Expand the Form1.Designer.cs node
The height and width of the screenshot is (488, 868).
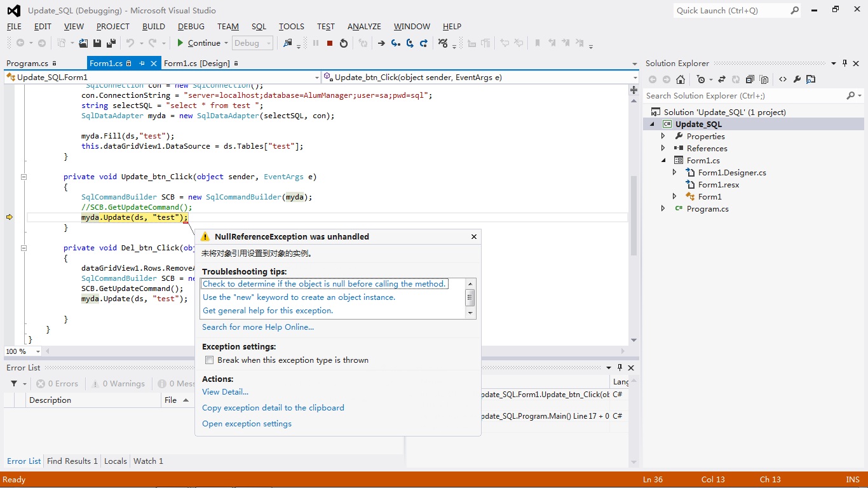pos(675,172)
